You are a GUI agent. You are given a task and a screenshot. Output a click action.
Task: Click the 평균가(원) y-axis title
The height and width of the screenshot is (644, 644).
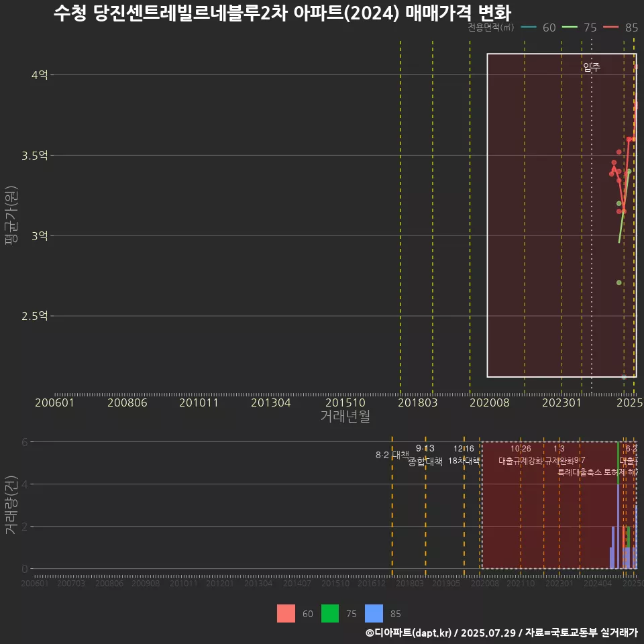pos(11,215)
